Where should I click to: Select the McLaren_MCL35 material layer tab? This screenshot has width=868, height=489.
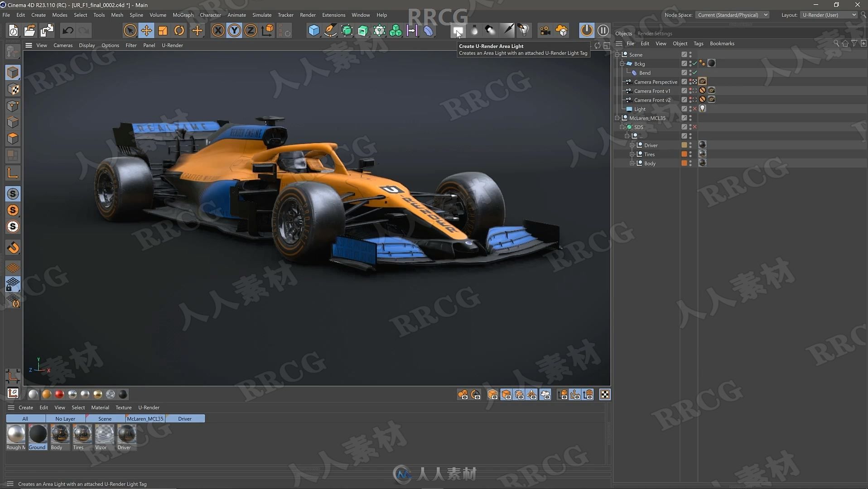click(x=145, y=419)
